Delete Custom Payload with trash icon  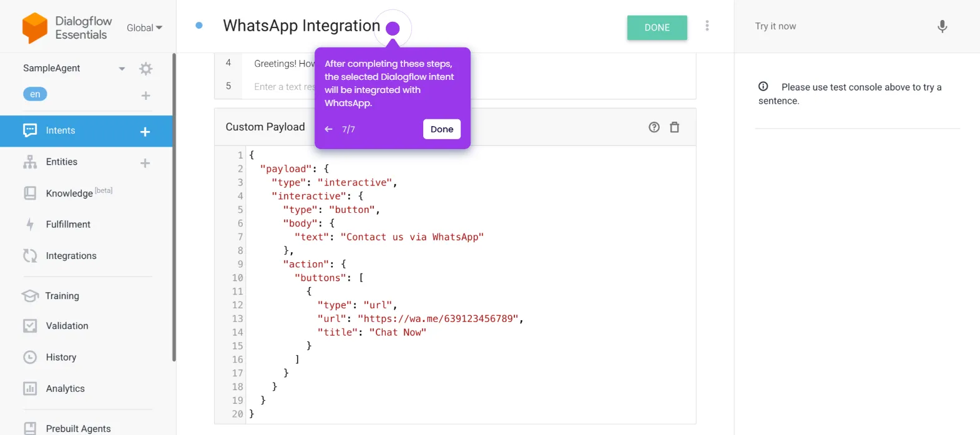point(675,127)
